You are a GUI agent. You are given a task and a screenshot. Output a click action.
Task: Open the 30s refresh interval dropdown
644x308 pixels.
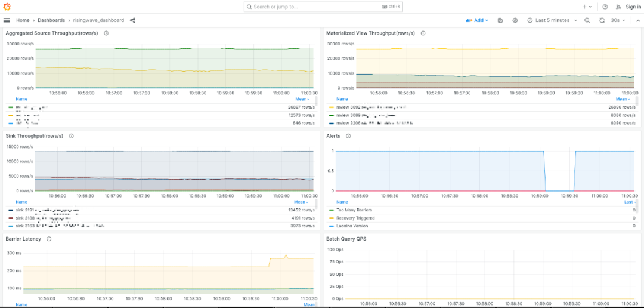618,20
